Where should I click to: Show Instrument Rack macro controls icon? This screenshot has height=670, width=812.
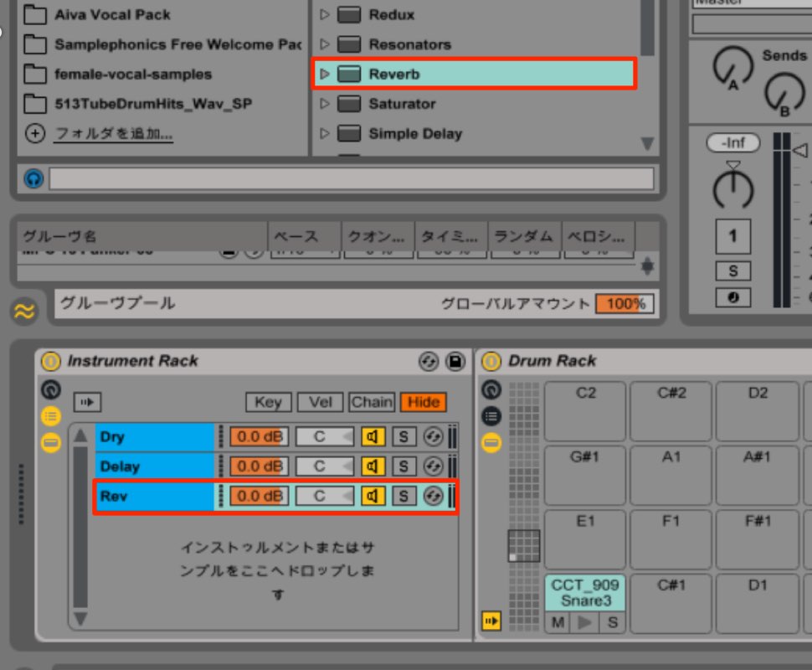[51, 389]
